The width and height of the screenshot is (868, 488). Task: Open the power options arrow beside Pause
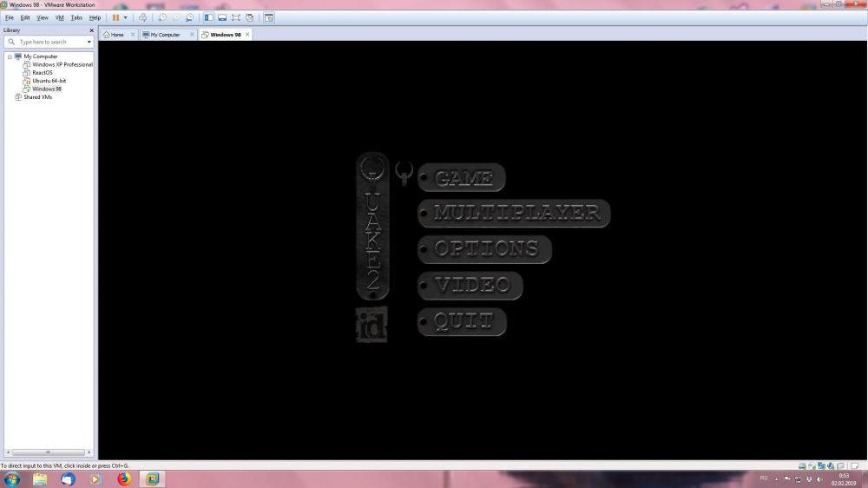(126, 17)
